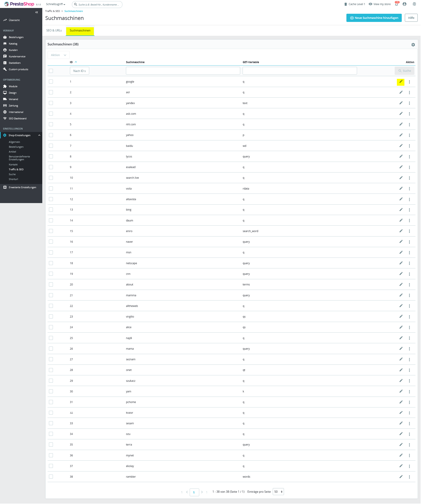Edit the rambler search engine
The width and height of the screenshot is (421, 504).
(401, 477)
